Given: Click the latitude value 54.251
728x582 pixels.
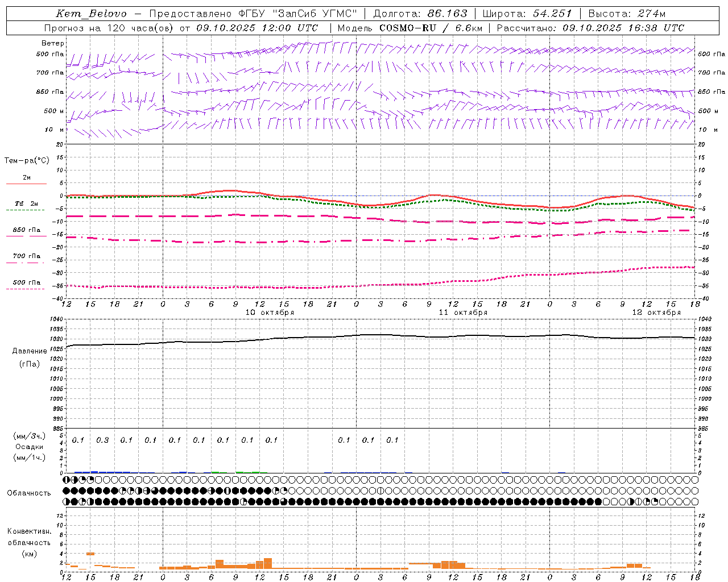Looking at the screenshot, I should click(552, 14).
